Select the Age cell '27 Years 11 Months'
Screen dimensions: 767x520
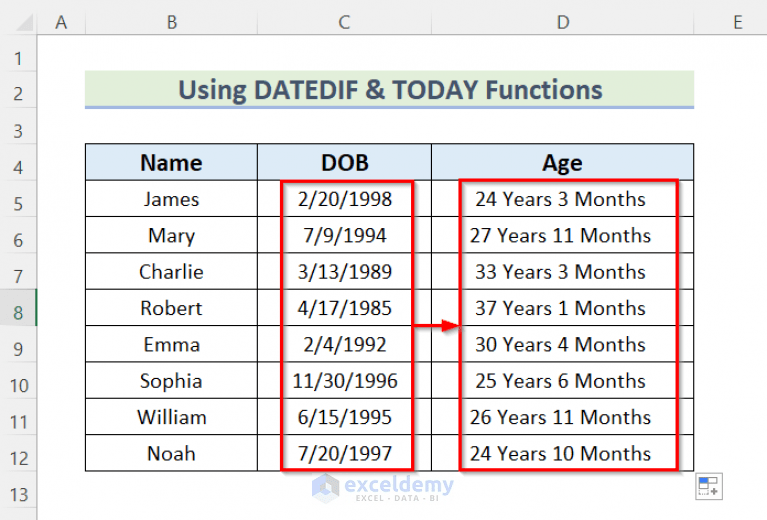pos(563,235)
